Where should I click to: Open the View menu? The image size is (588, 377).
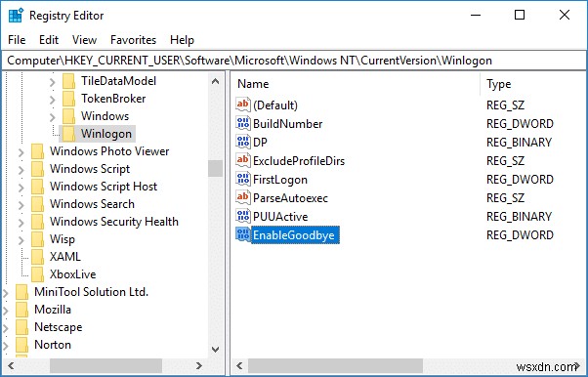(84, 40)
